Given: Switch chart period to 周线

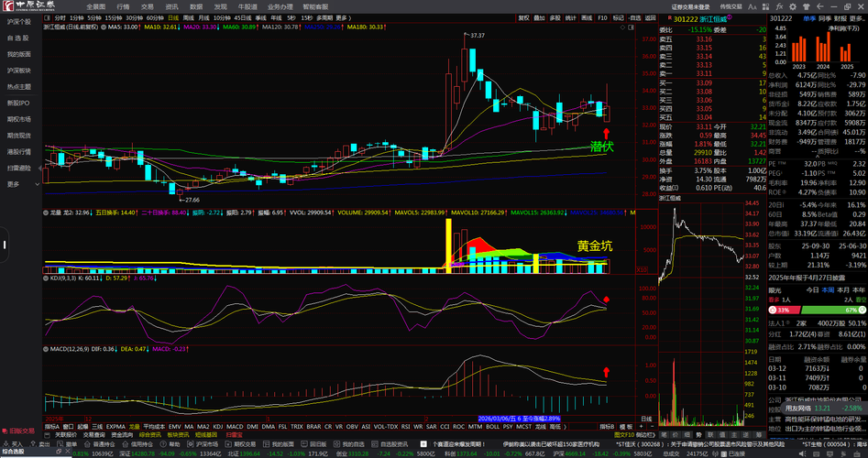Looking at the screenshot, I should point(190,17).
